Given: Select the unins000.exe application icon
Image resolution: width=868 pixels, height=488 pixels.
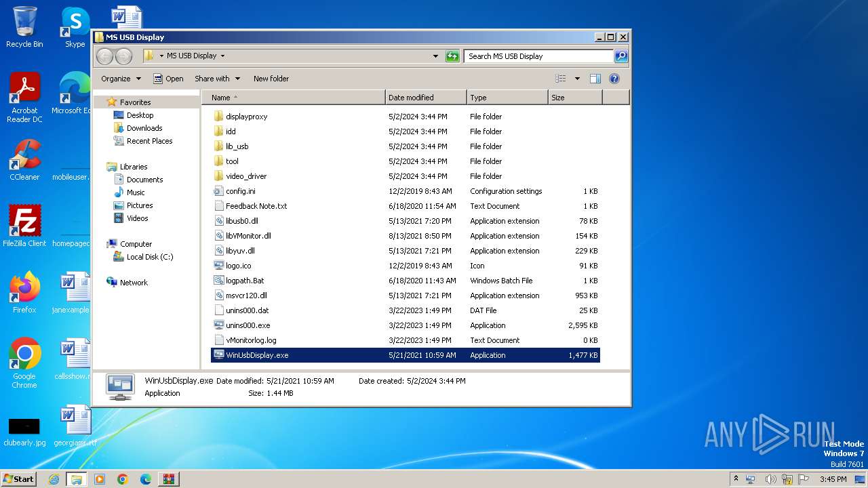Looking at the screenshot, I should (x=218, y=325).
